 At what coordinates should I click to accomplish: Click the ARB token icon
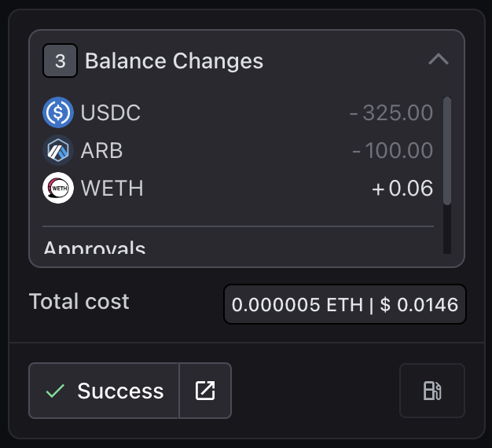[57, 151]
